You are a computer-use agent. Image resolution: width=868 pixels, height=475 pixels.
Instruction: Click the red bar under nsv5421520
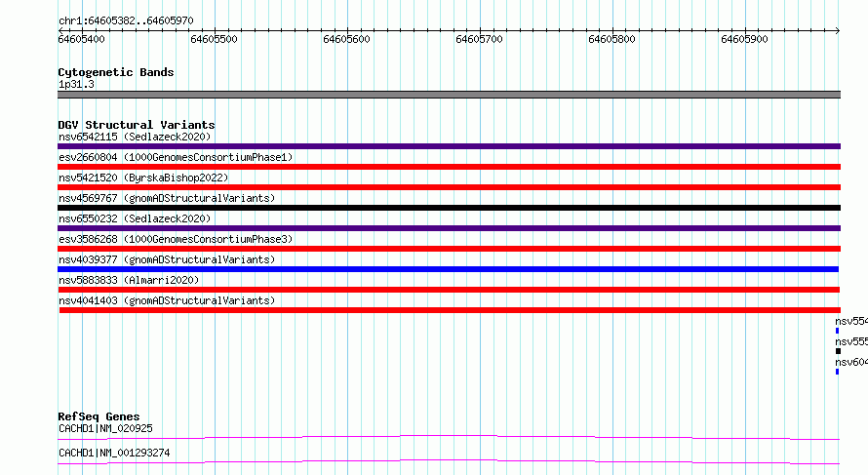point(449,187)
